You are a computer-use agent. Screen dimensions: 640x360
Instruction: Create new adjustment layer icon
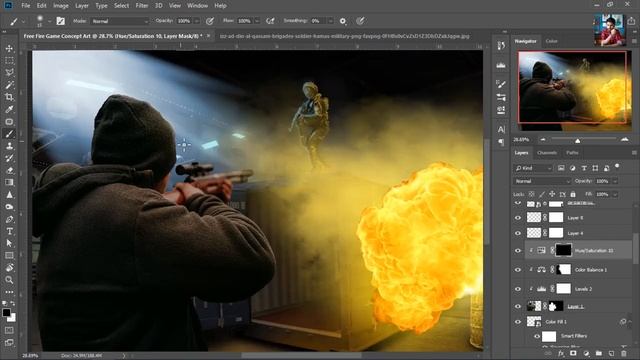tap(586, 353)
